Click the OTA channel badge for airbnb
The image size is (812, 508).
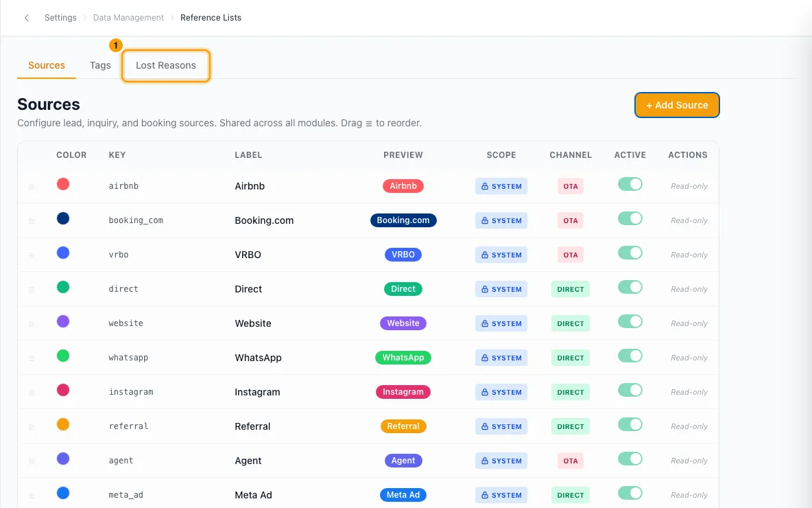tap(570, 186)
